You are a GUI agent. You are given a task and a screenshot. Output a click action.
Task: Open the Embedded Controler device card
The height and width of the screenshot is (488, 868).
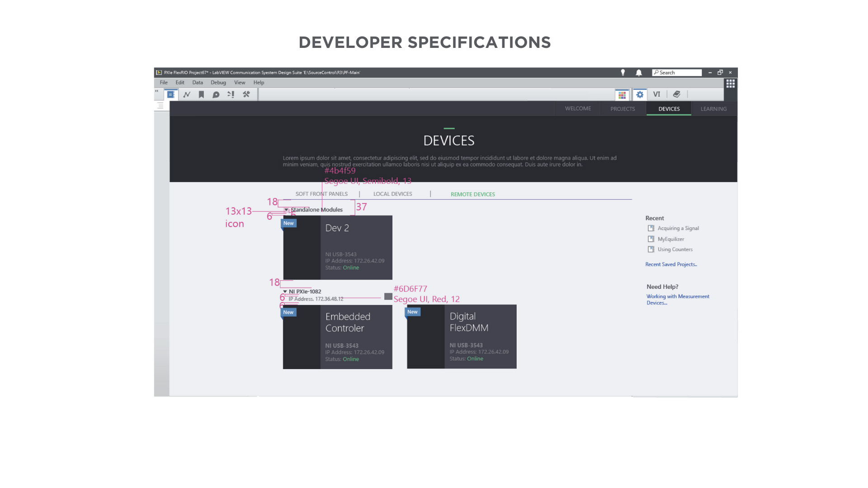(x=338, y=337)
